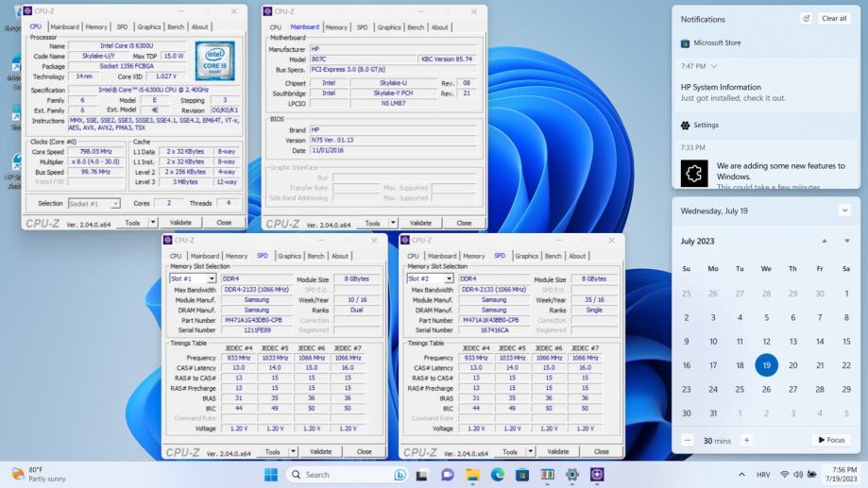
Task: Click the Settings gear in the taskbar
Action: pyautogui.click(x=572, y=475)
